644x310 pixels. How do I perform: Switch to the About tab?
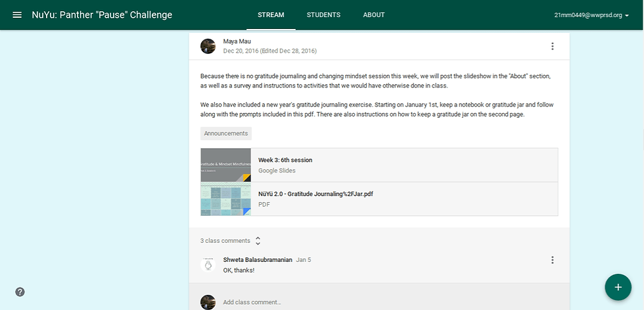[374, 14]
